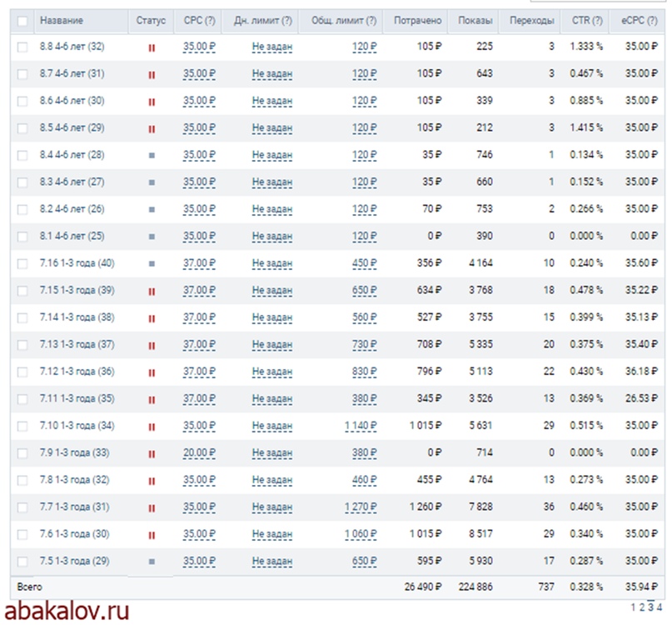Open ad 7.6 1-3 года (30) by name

point(75,534)
